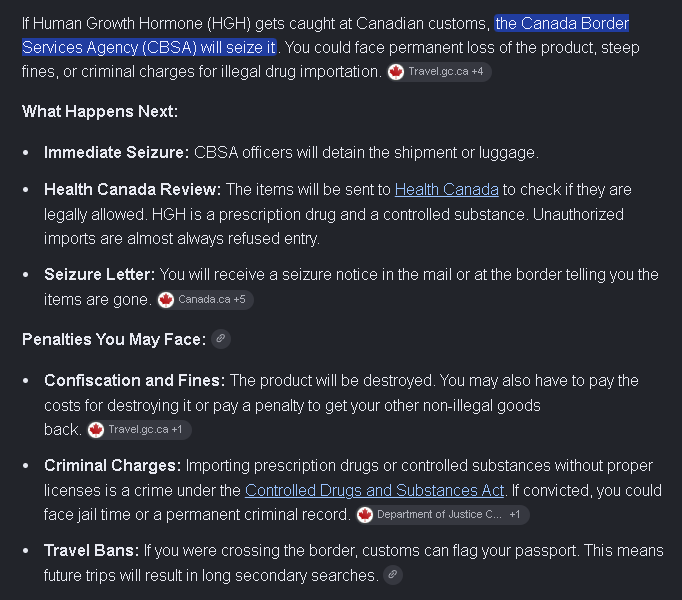
Task: Open Controlled Drugs and Substances Act link
Action: pos(374,491)
